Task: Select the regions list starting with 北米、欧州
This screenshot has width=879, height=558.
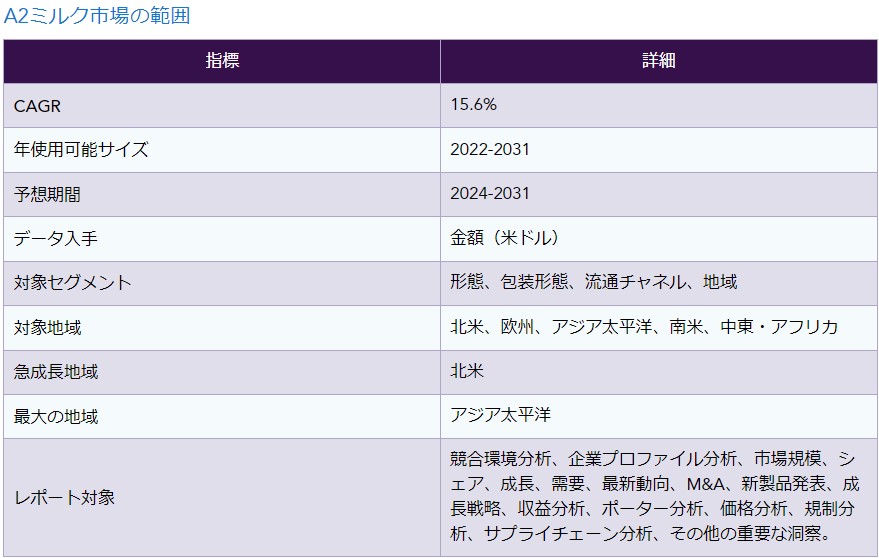Action: (644, 327)
